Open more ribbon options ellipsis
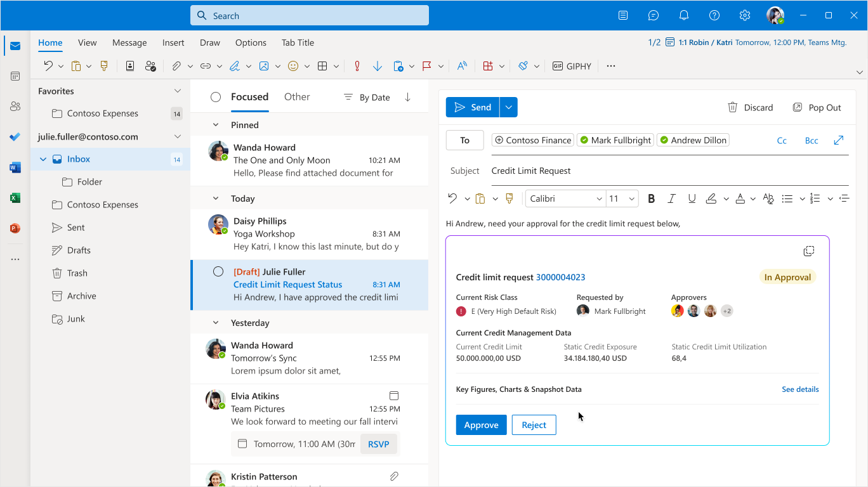868x487 pixels. pos(611,66)
